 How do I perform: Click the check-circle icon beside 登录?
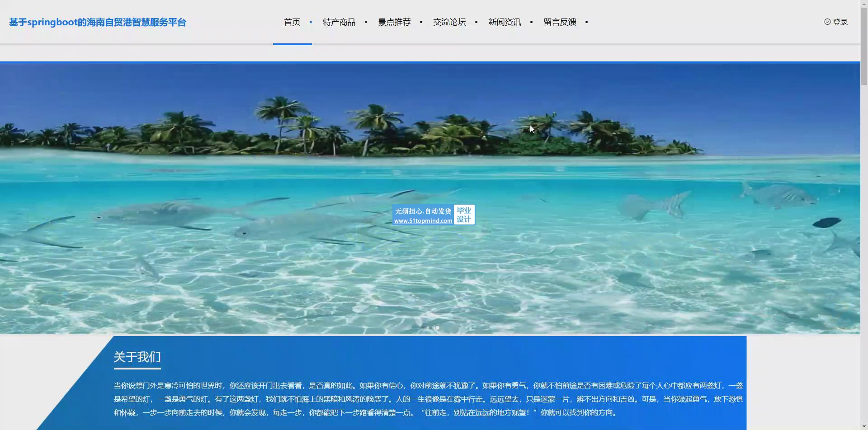[827, 22]
